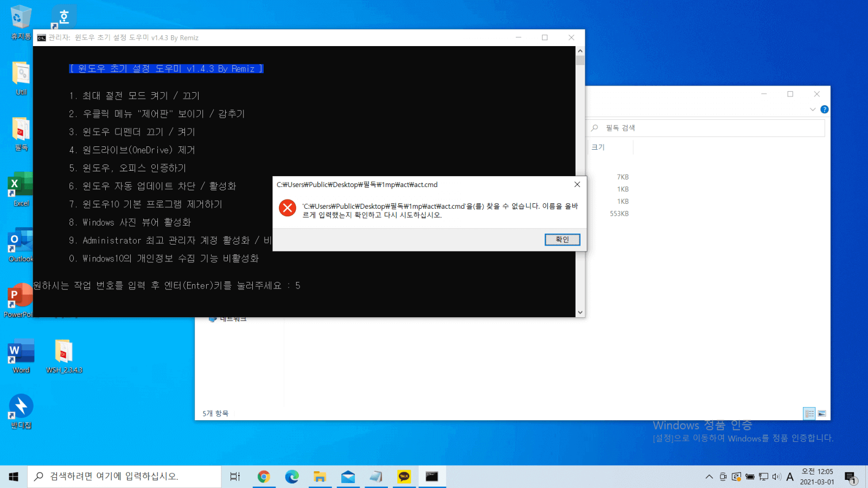This screenshot has height=488, width=868.
Task: Click the battery icon in system tray
Action: pos(750,477)
